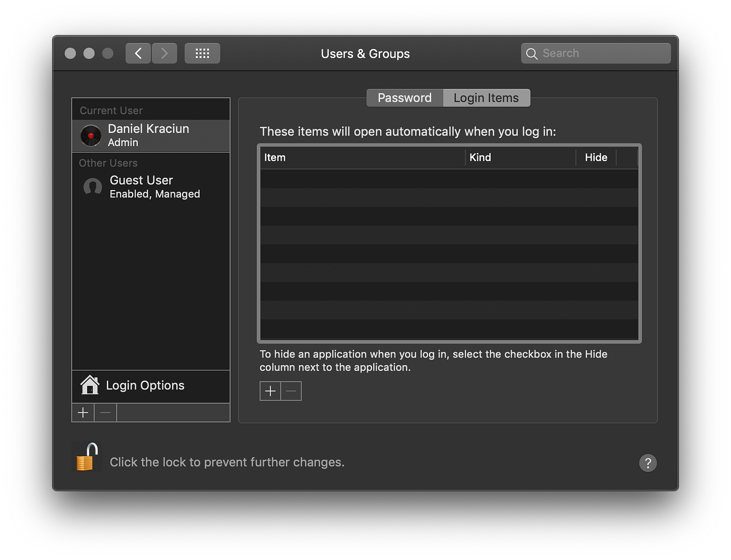Add a login item with the plus button

click(x=270, y=390)
